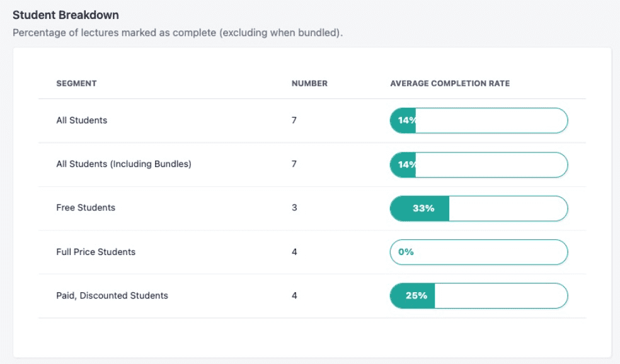The height and width of the screenshot is (364, 620).
Task: Click the AVERAGE COMPLETION RATE column header
Action: click(x=450, y=83)
